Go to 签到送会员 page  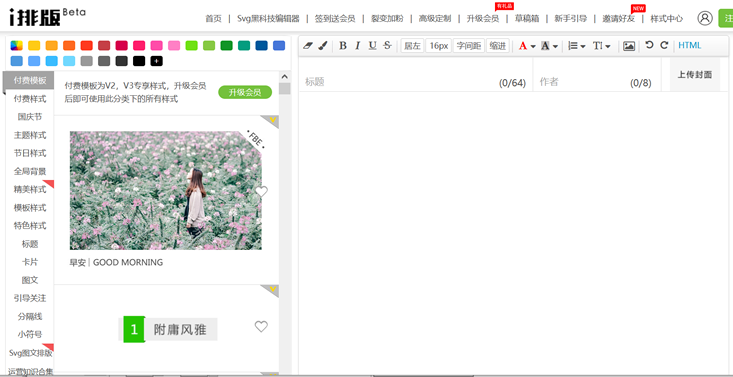335,19
